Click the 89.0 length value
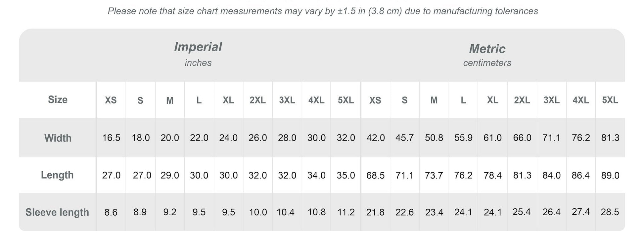The image size is (644, 251). 610,175
